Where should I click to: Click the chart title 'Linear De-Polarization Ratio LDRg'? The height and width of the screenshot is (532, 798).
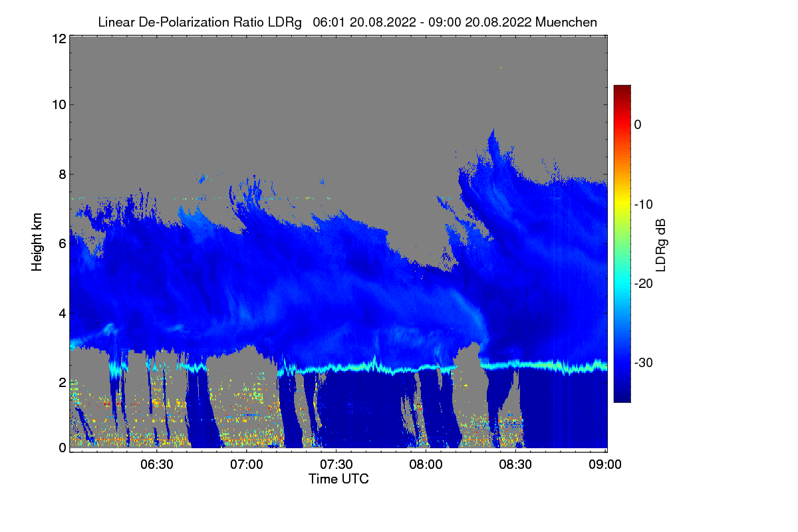click(x=199, y=23)
